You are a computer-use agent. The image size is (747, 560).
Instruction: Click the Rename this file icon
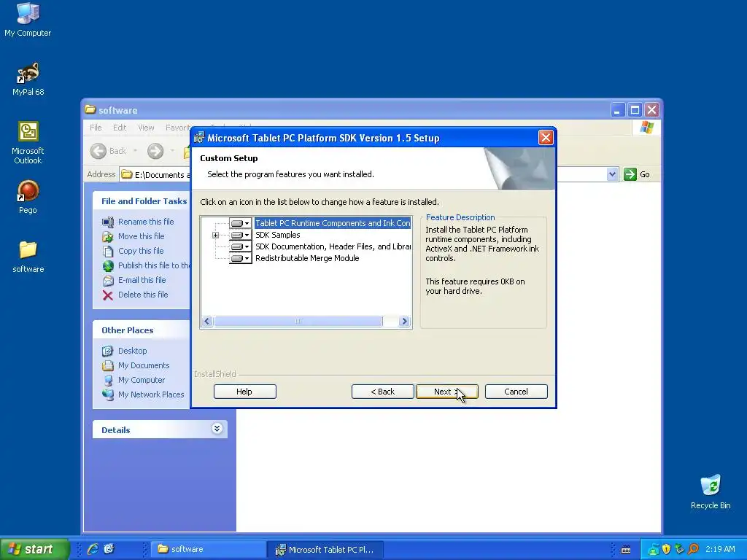pyautogui.click(x=108, y=222)
